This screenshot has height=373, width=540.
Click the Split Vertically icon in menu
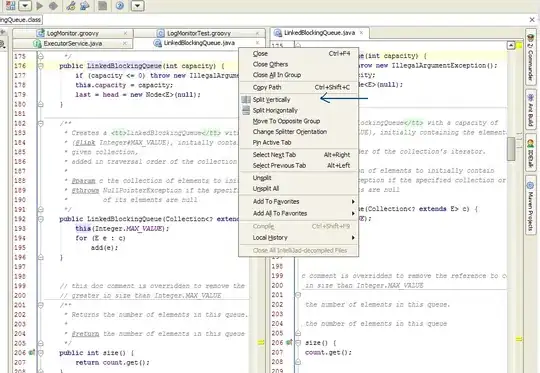coord(246,100)
